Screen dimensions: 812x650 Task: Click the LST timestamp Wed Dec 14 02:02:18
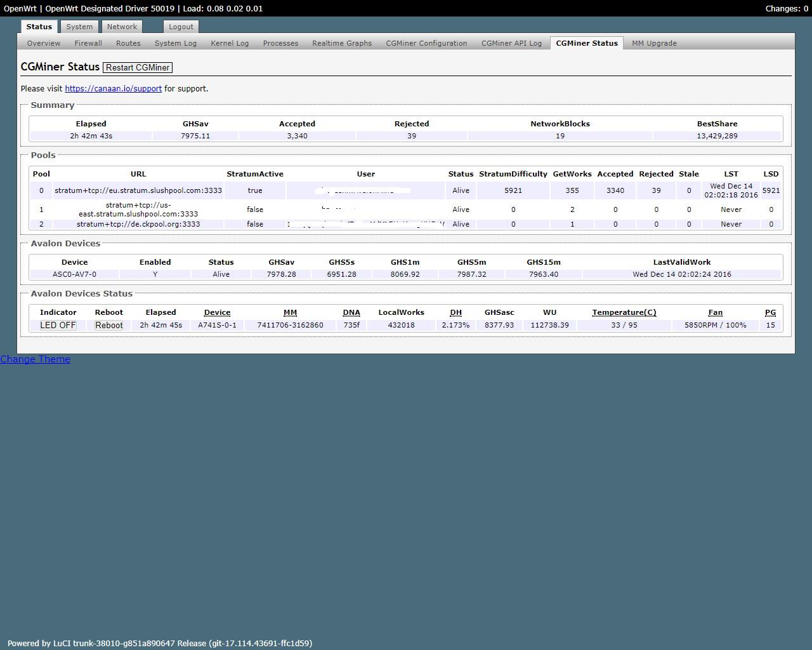731,190
